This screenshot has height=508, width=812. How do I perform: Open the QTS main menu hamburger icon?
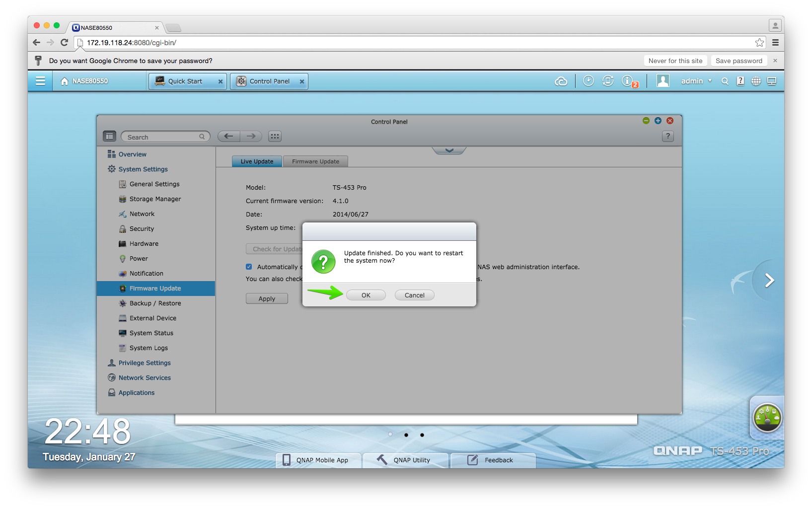pyautogui.click(x=41, y=81)
